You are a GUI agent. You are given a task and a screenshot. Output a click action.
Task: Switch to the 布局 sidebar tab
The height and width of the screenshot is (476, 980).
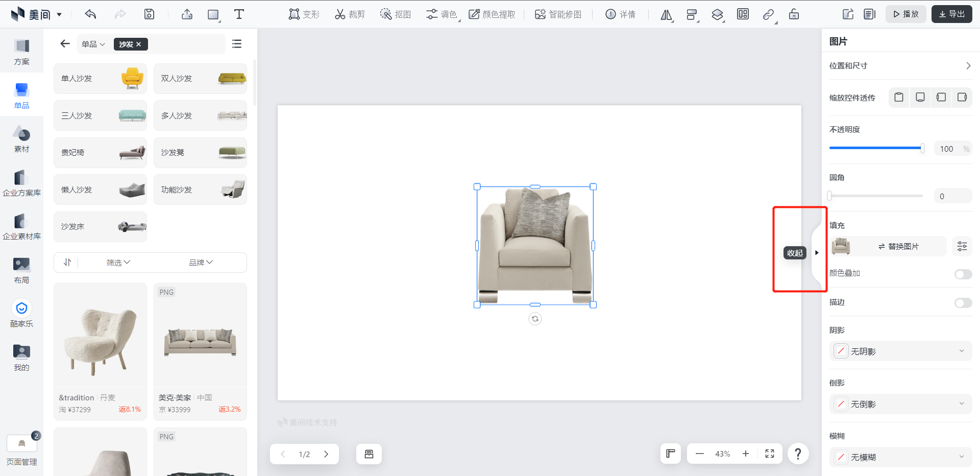tap(21, 271)
